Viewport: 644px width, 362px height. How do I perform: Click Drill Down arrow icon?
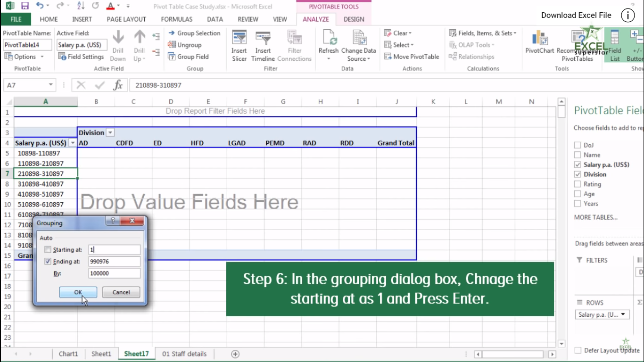point(118,37)
